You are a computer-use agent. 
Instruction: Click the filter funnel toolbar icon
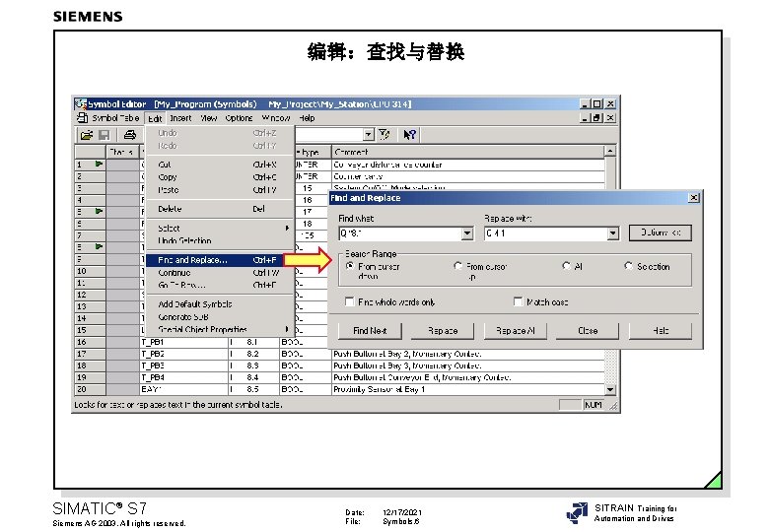point(384,134)
